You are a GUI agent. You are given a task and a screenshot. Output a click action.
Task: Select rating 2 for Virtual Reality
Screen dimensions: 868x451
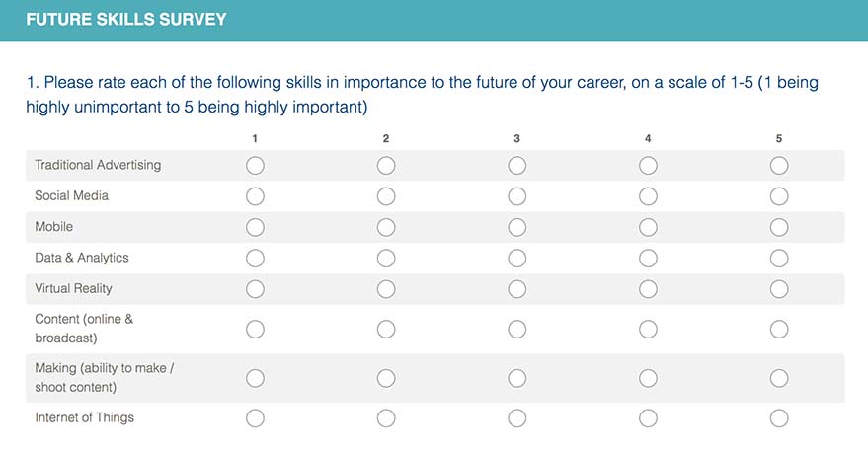point(386,289)
